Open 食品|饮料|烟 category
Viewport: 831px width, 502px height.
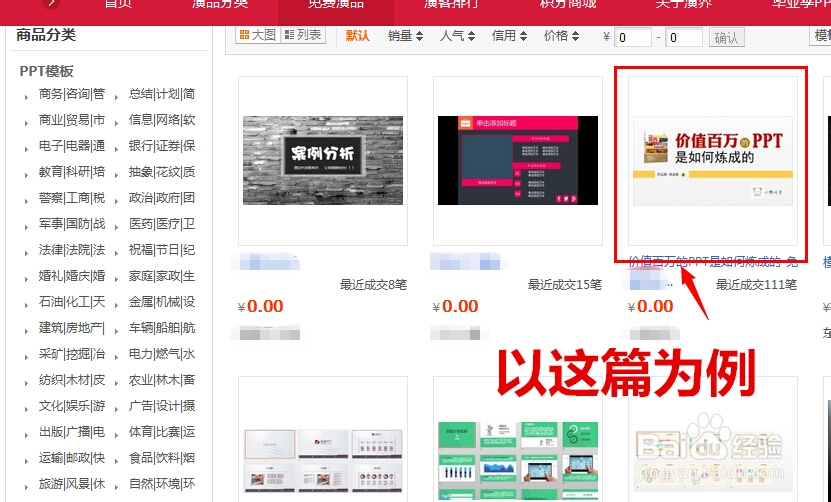point(162,457)
